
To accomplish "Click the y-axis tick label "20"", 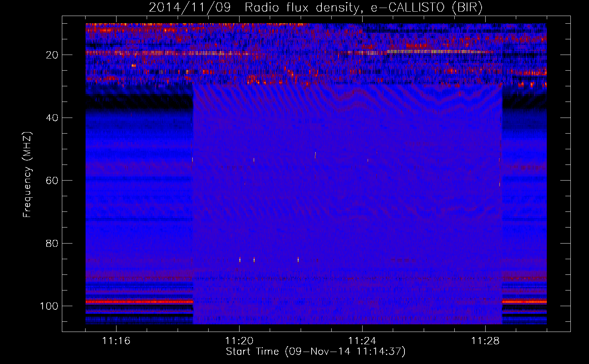I will (52, 55).
